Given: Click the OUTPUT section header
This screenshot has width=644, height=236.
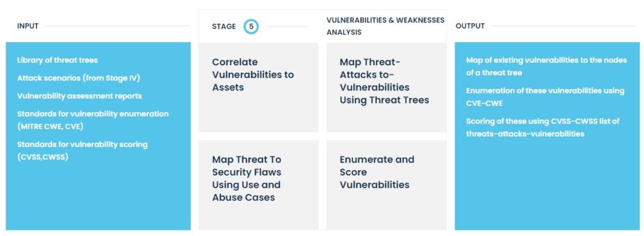Looking at the screenshot, I should pyautogui.click(x=470, y=26).
